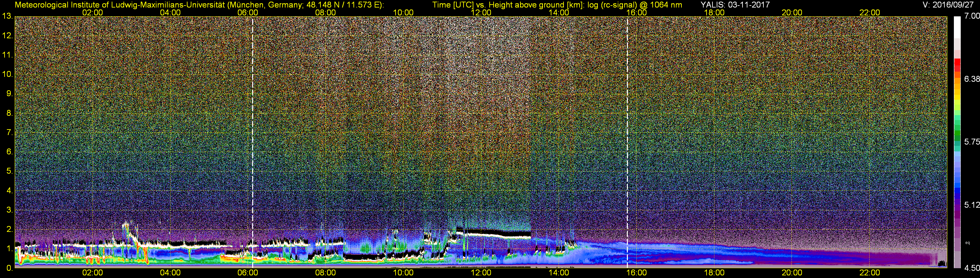Click the 3 km height axis label
Image resolution: width=980 pixels, height=278 pixels.
9,210
